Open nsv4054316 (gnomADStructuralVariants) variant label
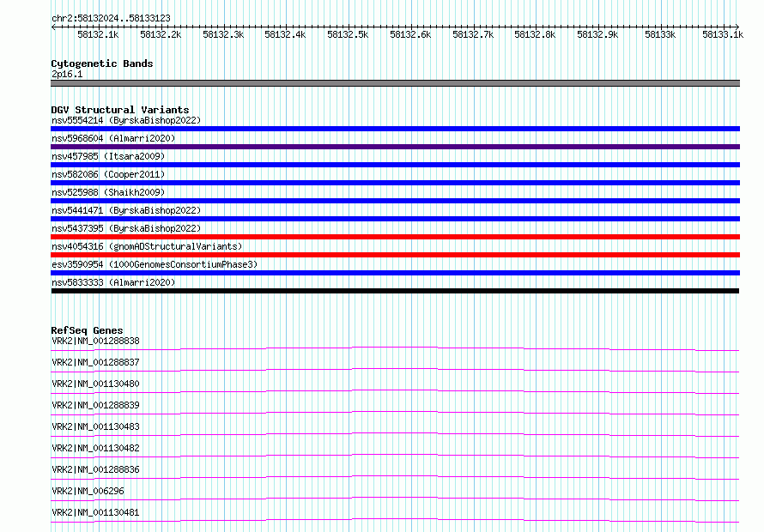 [147, 246]
